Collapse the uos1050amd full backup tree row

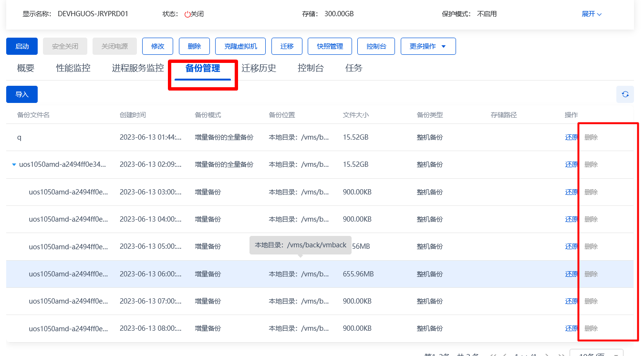pos(14,165)
